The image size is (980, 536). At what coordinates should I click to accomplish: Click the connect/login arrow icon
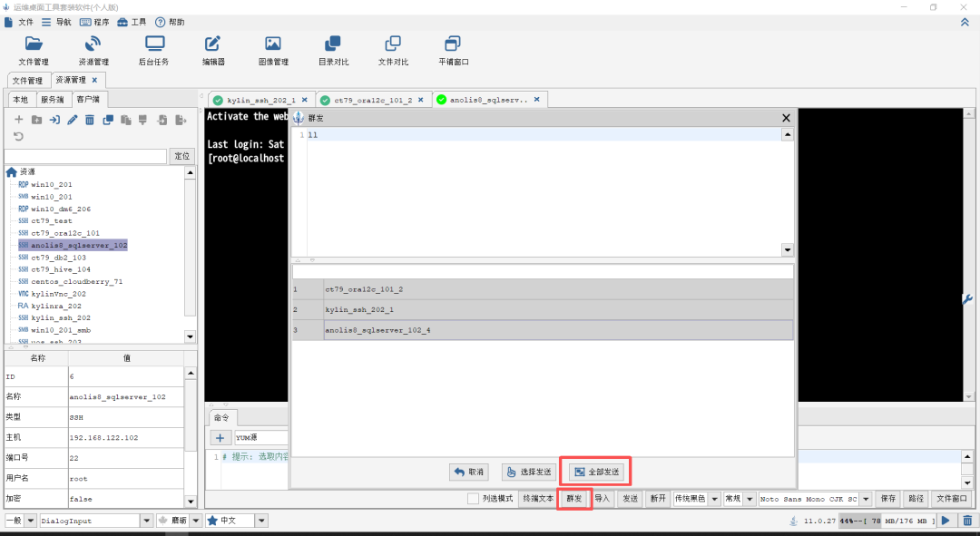(54, 120)
